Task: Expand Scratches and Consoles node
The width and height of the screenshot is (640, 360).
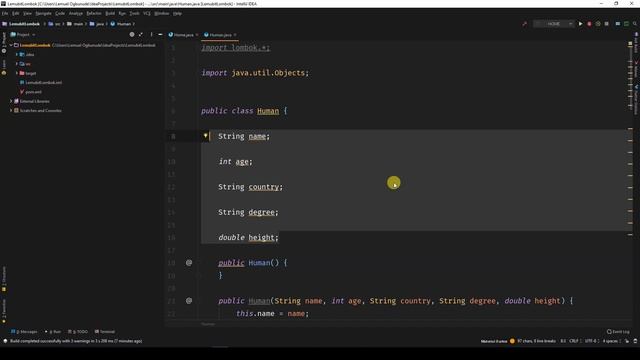Action: pos(11,111)
